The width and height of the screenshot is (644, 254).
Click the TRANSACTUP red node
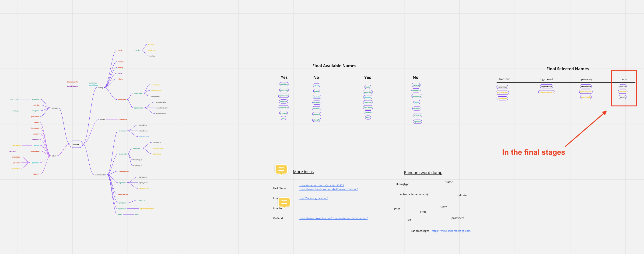point(123,194)
